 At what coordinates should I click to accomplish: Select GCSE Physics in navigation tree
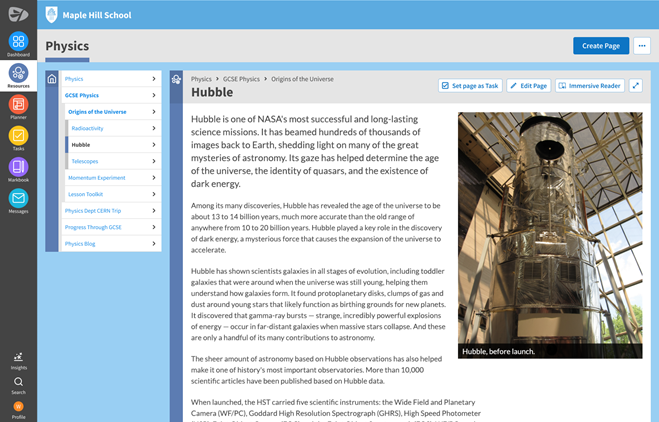click(x=82, y=95)
